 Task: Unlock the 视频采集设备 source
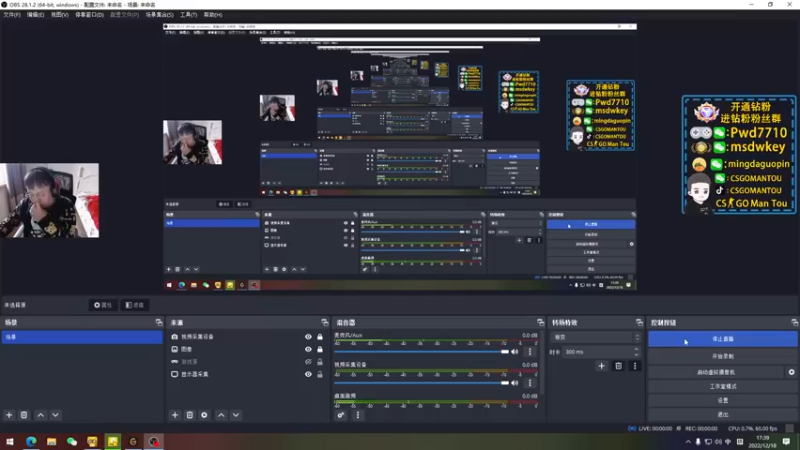tap(320, 337)
